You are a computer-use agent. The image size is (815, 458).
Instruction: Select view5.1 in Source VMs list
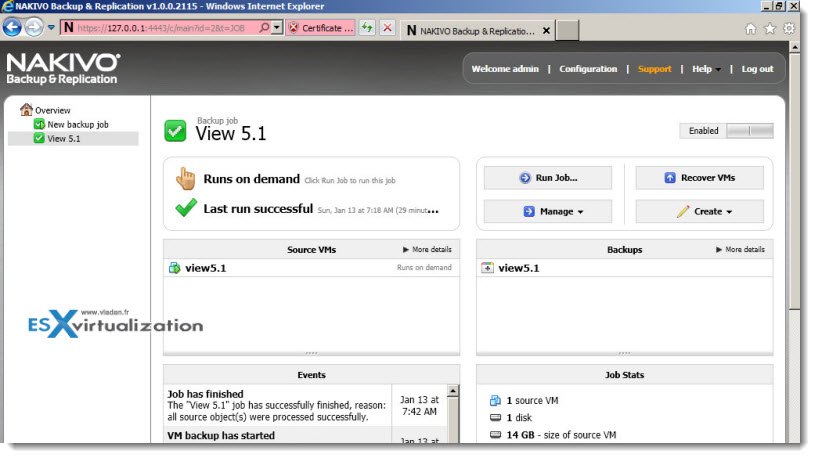coord(311,268)
